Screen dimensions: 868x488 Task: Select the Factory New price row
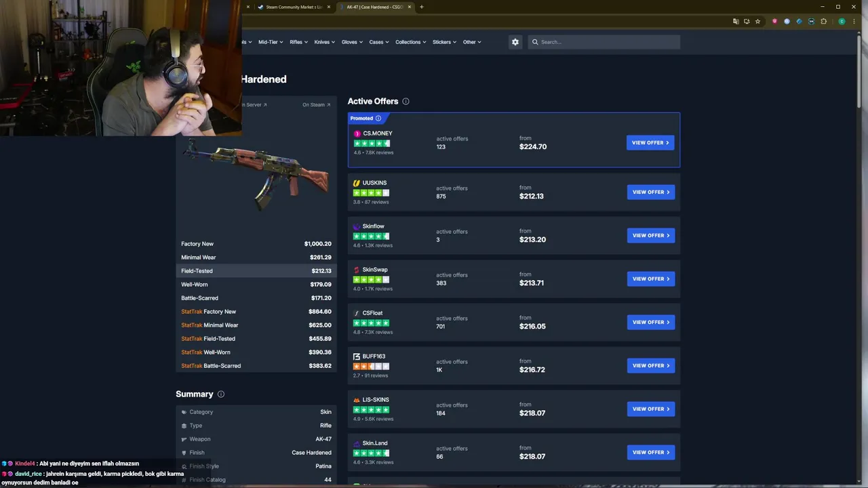[256, 244]
